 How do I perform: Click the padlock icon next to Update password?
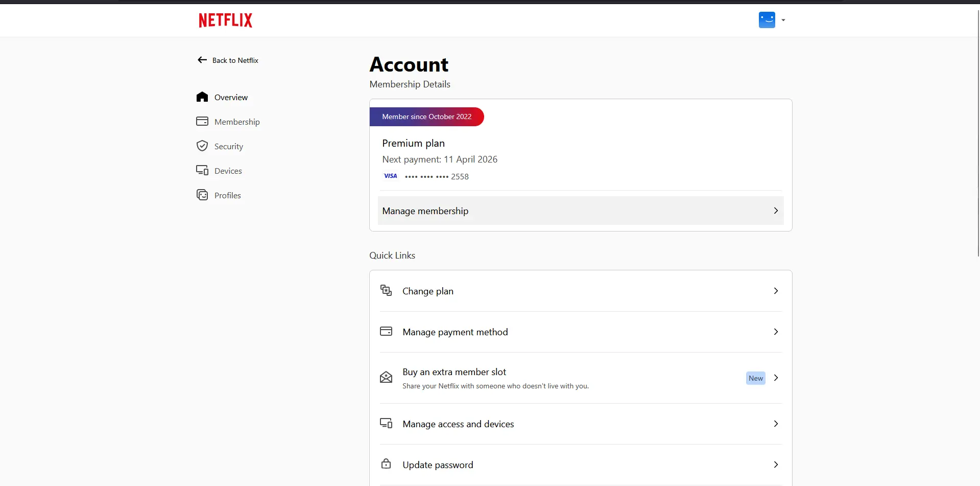click(386, 464)
